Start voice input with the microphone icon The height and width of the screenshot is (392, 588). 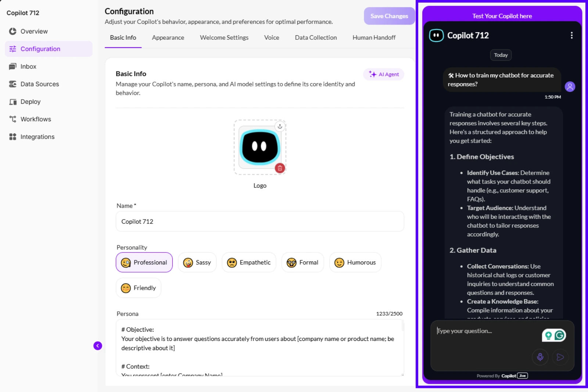coord(540,357)
